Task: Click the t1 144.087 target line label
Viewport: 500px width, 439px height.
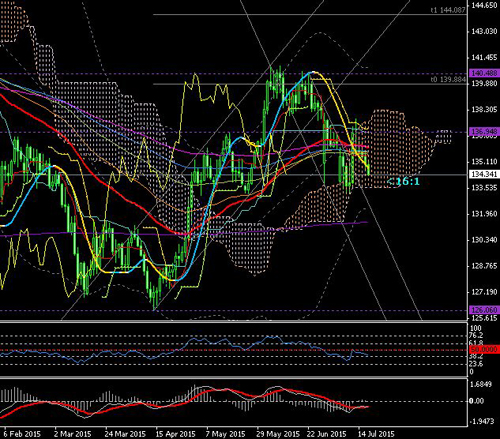Action: coord(448,10)
